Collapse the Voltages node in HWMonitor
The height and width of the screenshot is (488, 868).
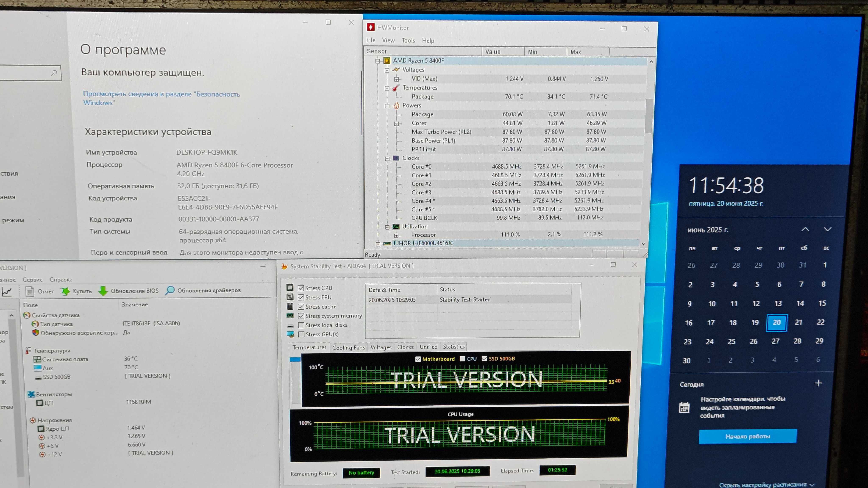pos(387,70)
